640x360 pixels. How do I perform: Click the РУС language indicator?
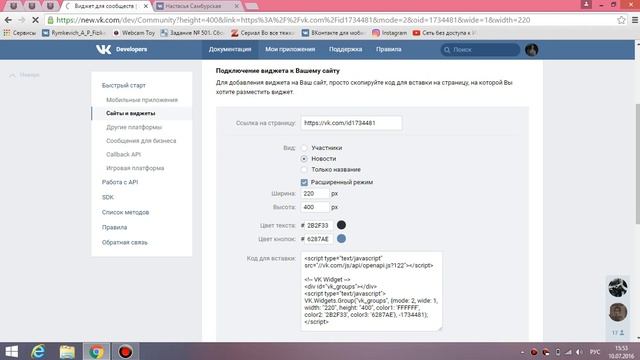[595, 352]
